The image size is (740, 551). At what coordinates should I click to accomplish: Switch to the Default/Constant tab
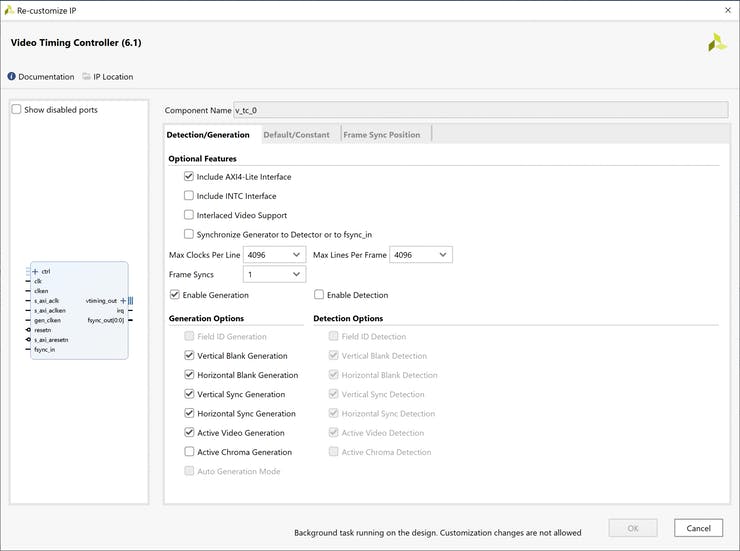(x=296, y=135)
